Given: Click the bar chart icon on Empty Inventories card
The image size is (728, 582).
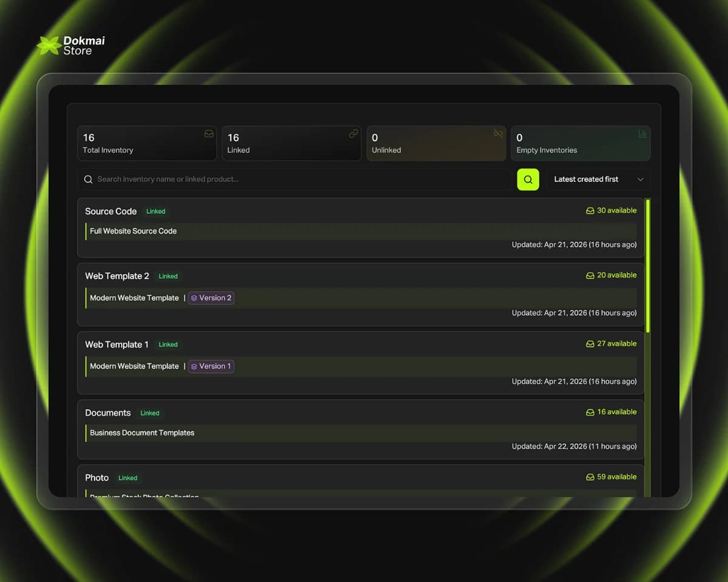Looking at the screenshot, I should [642, 134].
